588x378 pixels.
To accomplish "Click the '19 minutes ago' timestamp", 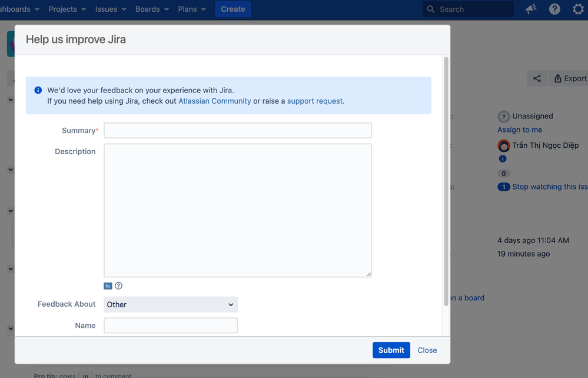I will click(x=523, y=254).
